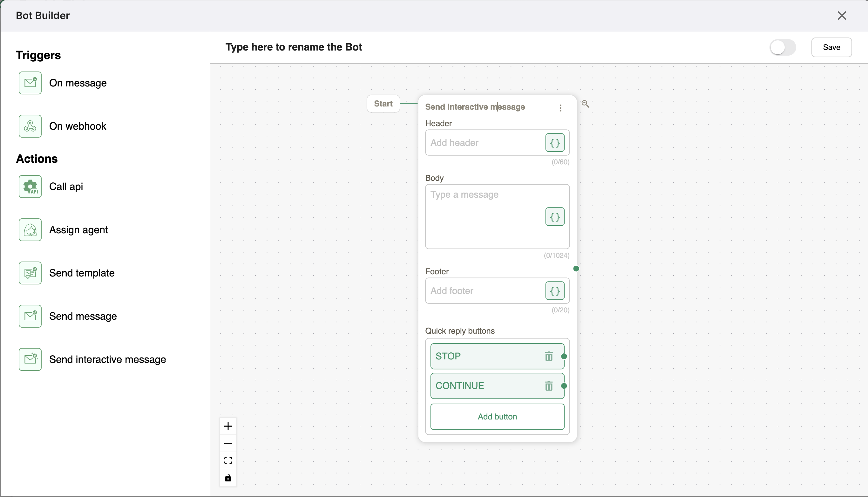Click the Call api action icon

pos(30,186)
